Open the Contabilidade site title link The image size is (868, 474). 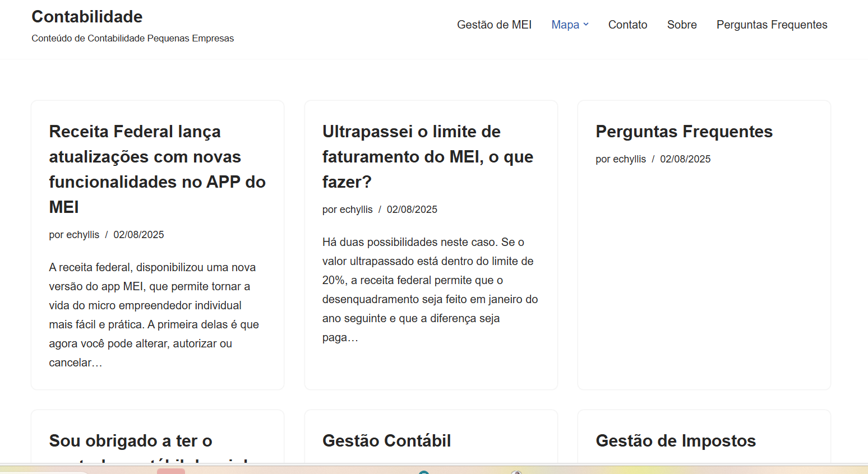point(87,17)
